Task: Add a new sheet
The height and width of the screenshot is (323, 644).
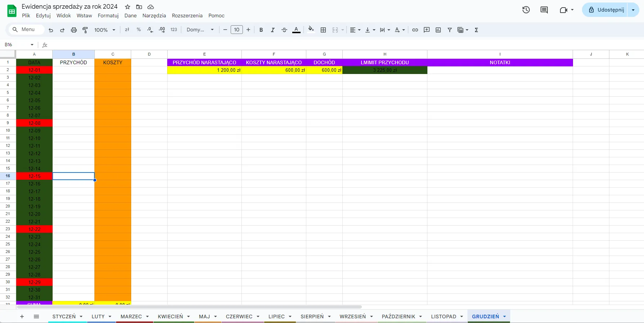Action: (x=22, y=317)
